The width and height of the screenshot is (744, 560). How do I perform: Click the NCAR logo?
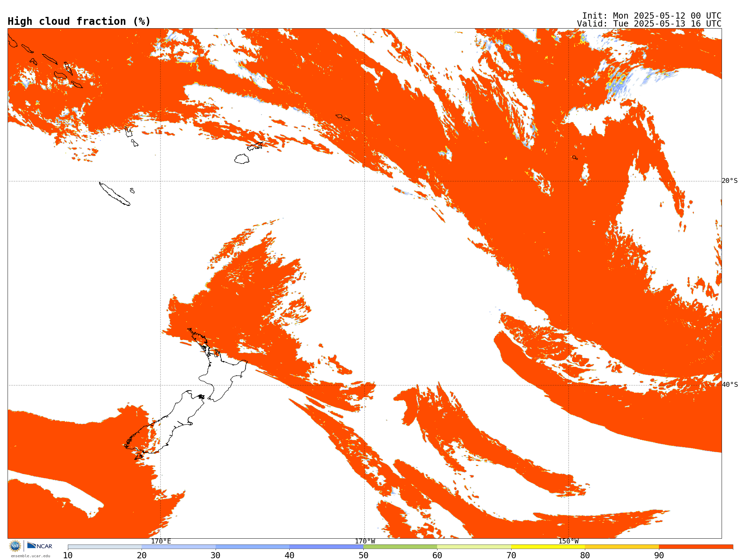[40, 546]
